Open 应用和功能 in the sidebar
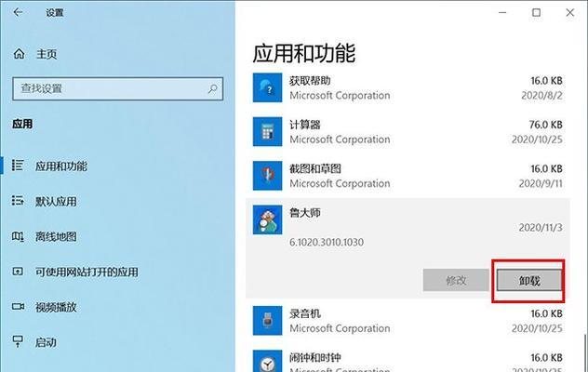 (60, 166)
